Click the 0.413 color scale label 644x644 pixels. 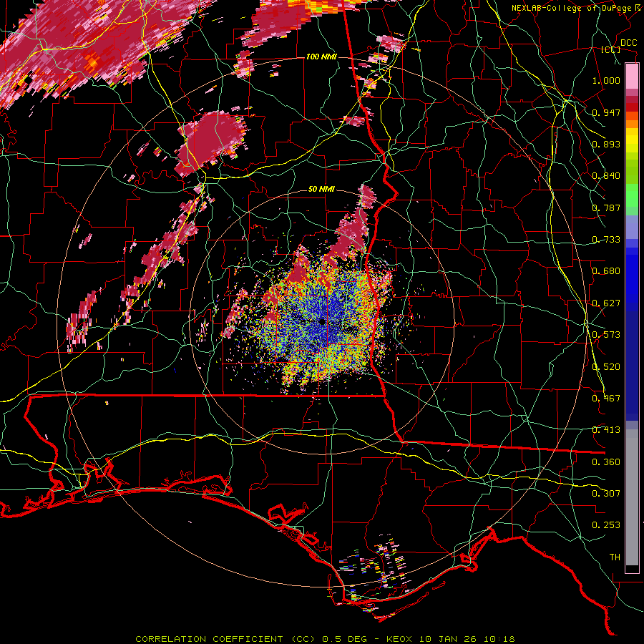606,430
